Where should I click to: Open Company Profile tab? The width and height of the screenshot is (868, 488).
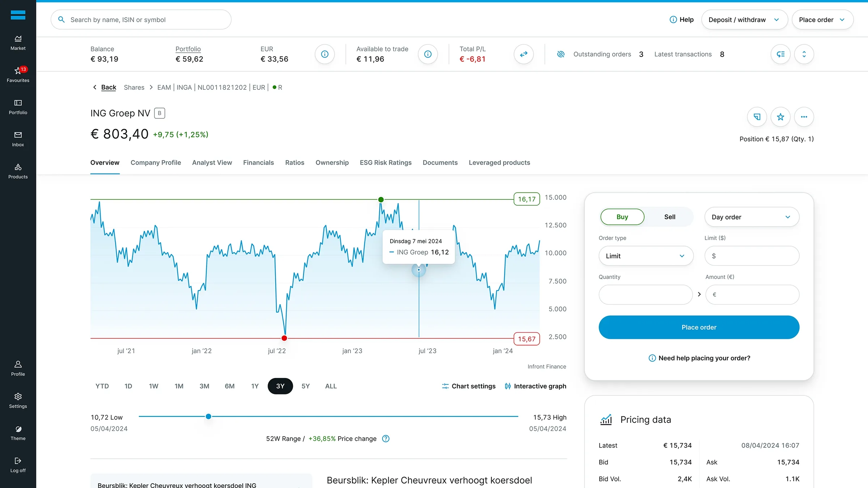(x=156, y=163)
